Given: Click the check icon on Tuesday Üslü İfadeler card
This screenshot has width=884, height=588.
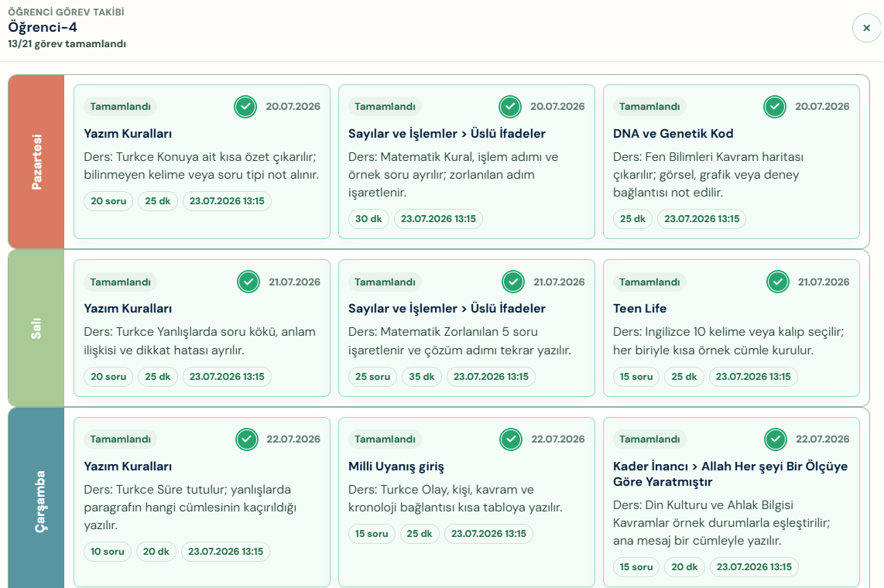Looking at the screenshot, I should (x=513, y=282).
